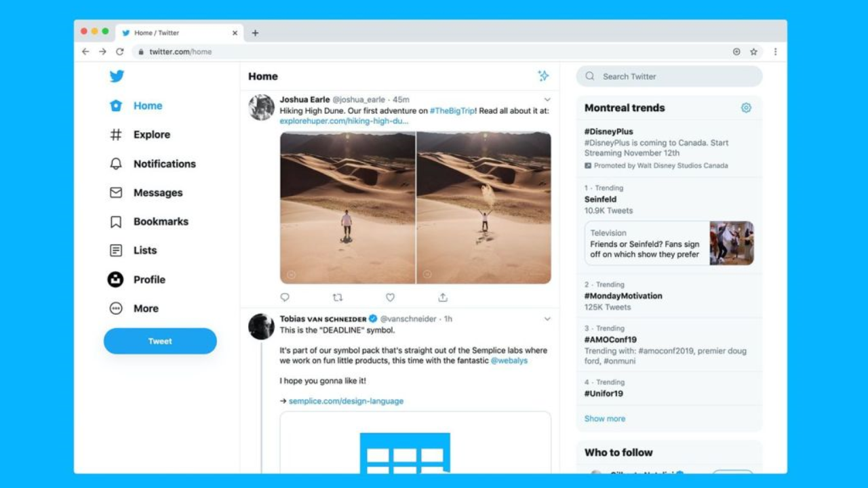Open the left sand dune photo
The image size is (868, 488).
tap(347, 207)
